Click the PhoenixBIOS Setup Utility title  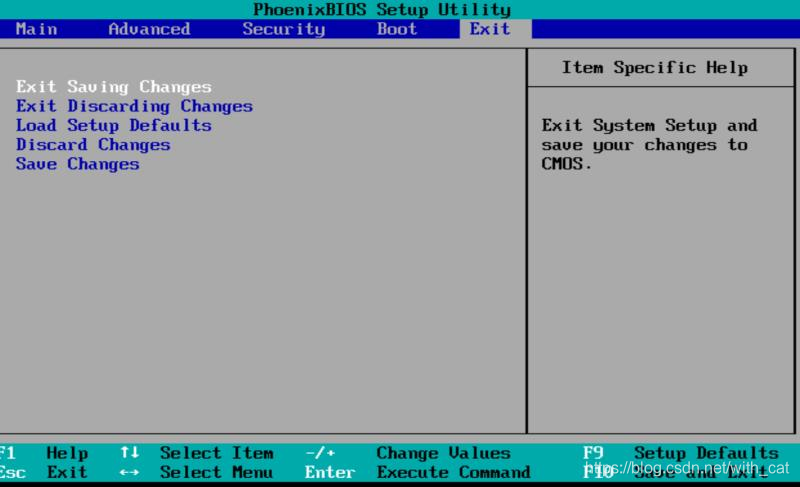coord(382,9)
